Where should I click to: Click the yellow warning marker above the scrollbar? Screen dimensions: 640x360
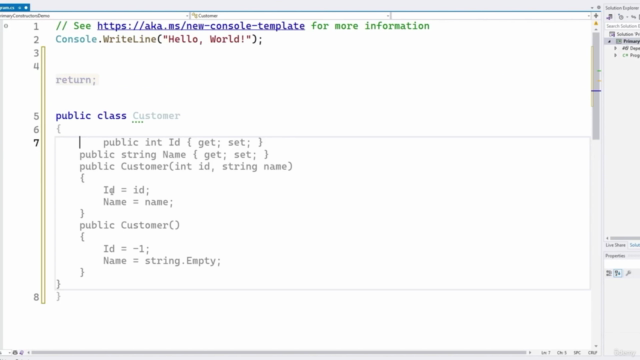(x=596, y=24)
